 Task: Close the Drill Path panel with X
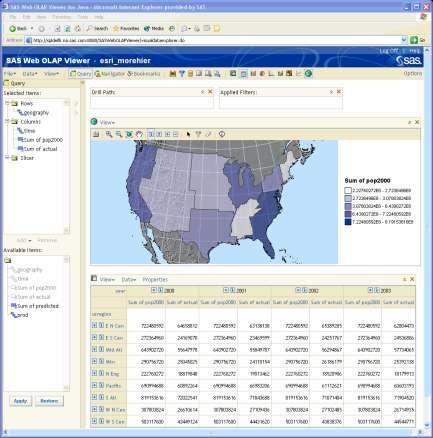click(x=210, y=92)
